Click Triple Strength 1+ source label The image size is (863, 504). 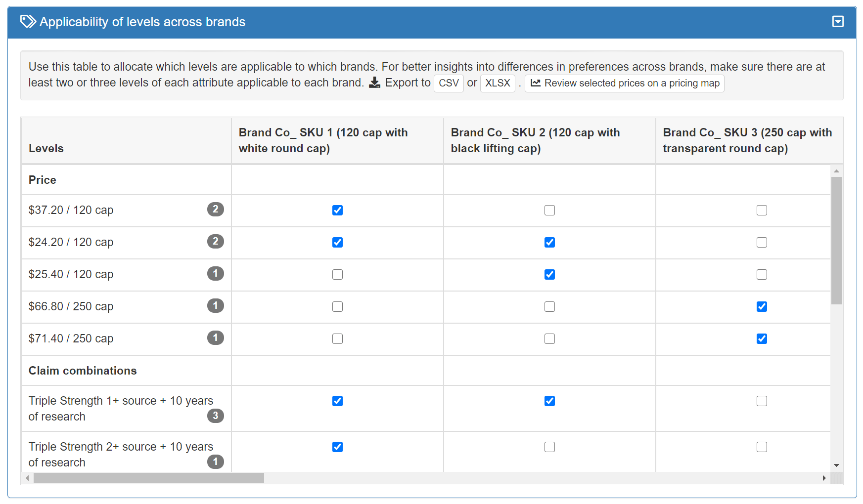pyautogui.click(x=121, y=408)
